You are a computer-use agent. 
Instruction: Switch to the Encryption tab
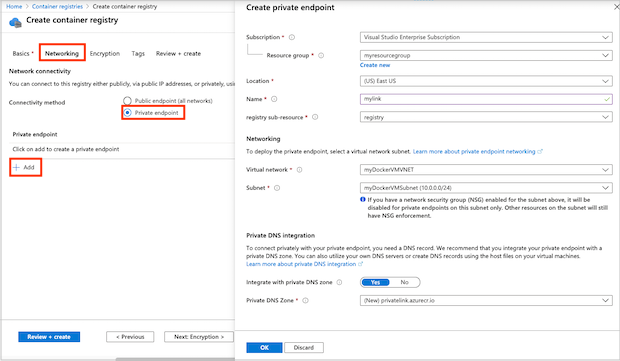pyautogui.click(x=104, y=53)
